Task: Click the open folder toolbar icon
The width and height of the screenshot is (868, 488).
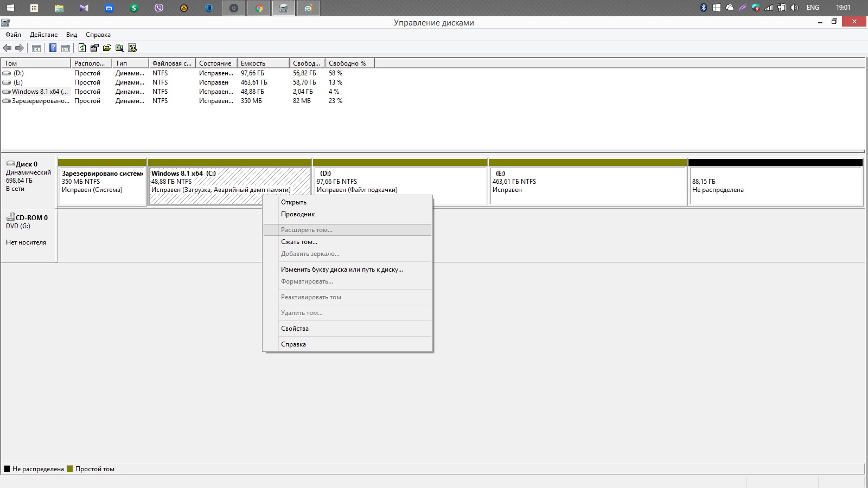Action: coord(107,48)
